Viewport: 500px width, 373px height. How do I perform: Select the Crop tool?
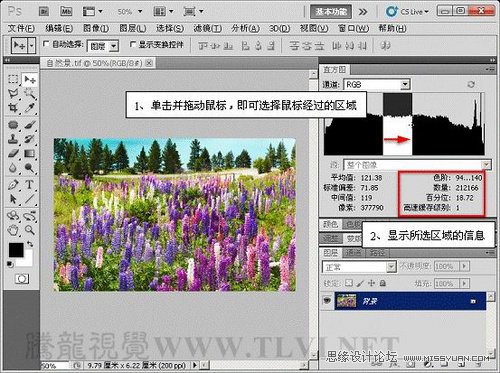point(13,108)
